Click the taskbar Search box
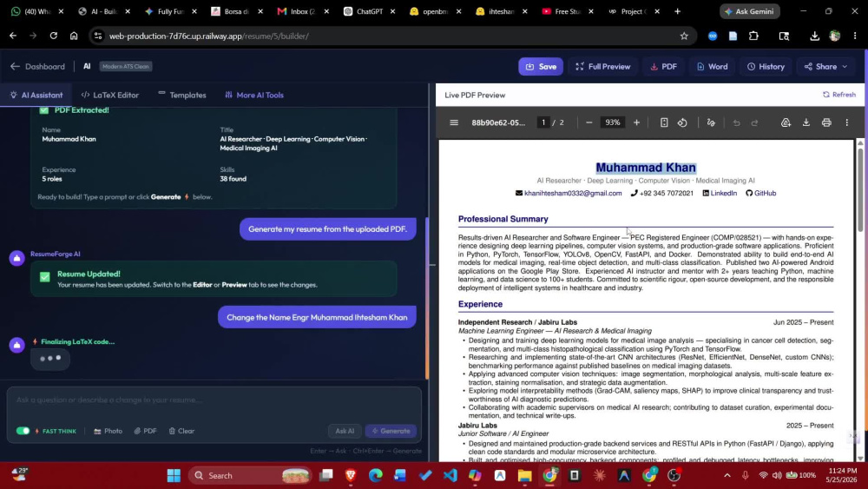868x489 pixels. click(250, 476)
